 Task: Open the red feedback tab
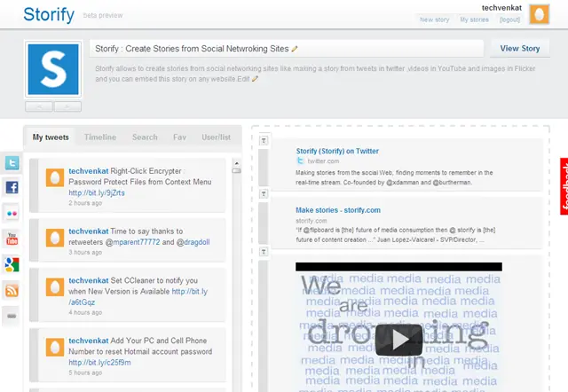564,186
